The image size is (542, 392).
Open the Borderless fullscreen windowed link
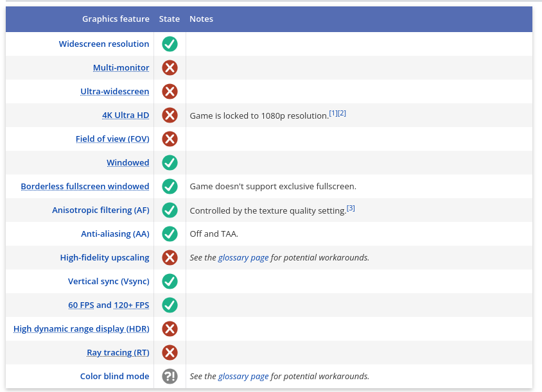coord(85,187)
